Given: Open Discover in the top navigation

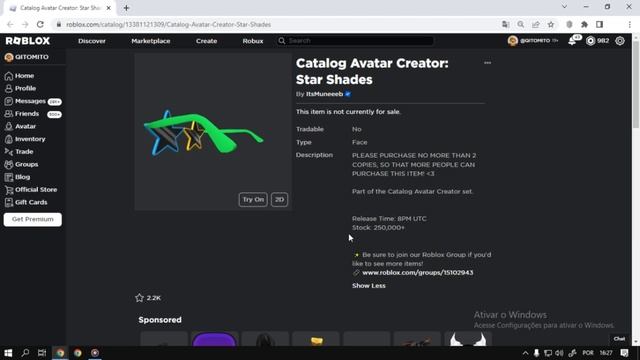Looking at the screenshot, I should pyautogui.click(x=92, y=41).
